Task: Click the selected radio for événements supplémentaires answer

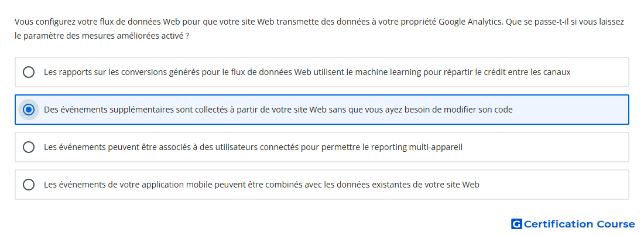Action: 29,110
